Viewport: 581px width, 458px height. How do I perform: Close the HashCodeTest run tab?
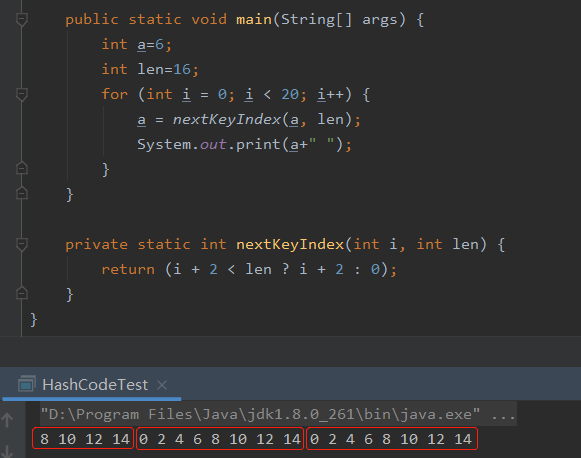162,385
